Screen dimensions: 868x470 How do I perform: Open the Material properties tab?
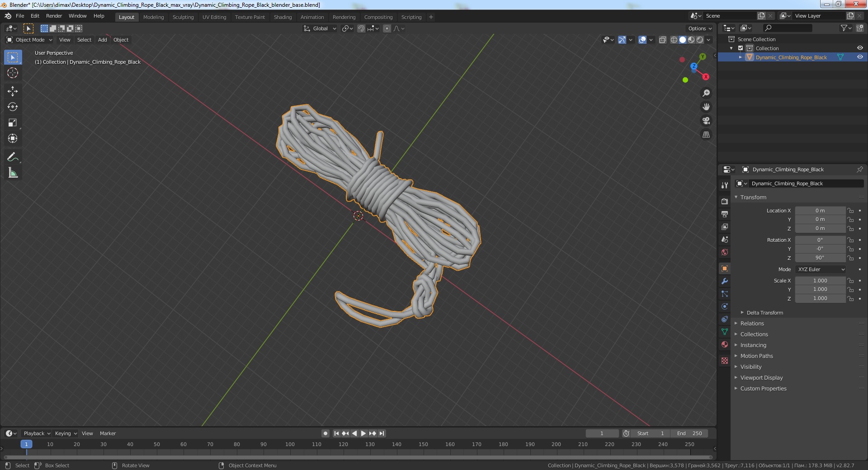[x=725, y=344]
